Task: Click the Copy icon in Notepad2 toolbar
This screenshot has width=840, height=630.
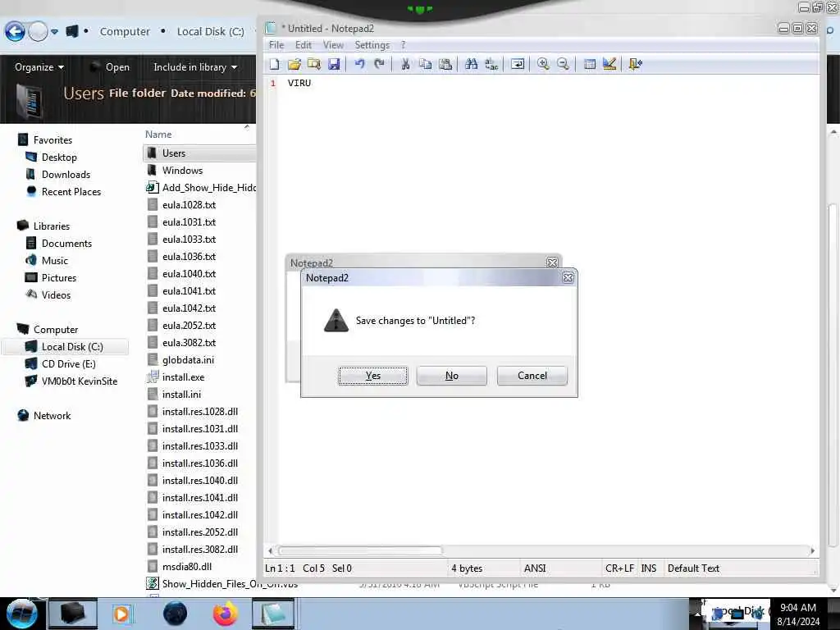Action: point(426,64)
